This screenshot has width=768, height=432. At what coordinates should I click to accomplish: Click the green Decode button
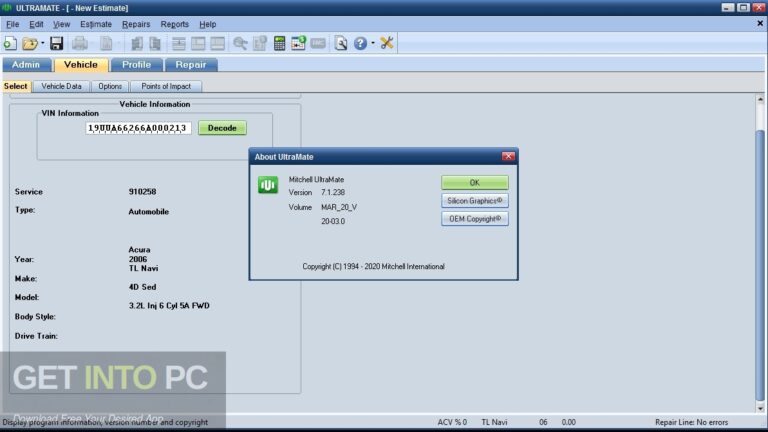point(222,128)
